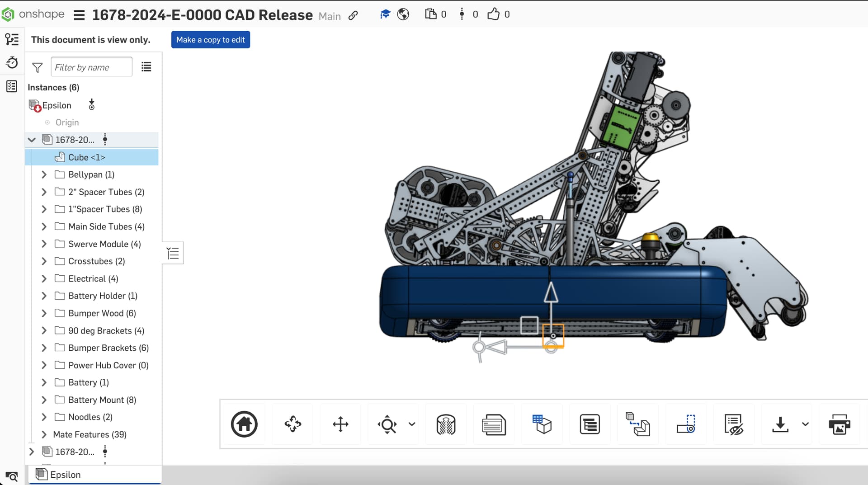The width and height of the screenshot is (868, 485).
Task: Select the Origin item
Action: tap(67, 122)
